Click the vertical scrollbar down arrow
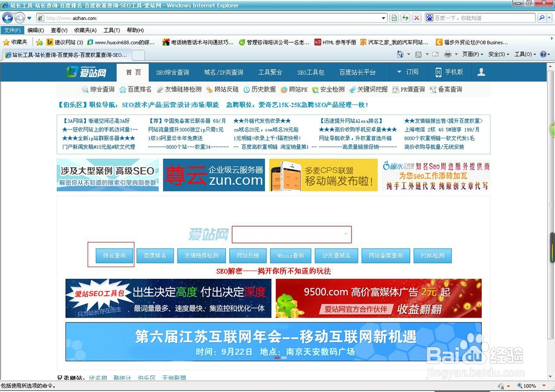The width and height of the screenshot is (555, 392). click(551, 376)
